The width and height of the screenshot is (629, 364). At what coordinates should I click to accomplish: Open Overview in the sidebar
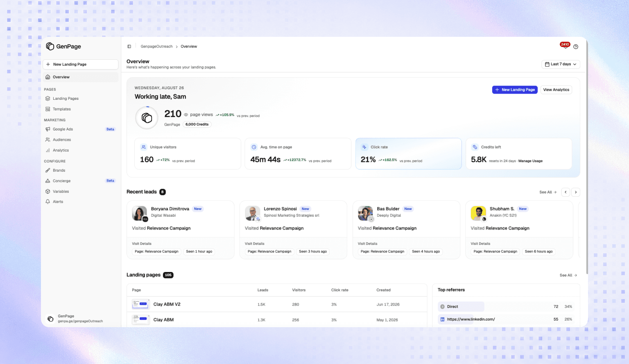pos(80,77)
